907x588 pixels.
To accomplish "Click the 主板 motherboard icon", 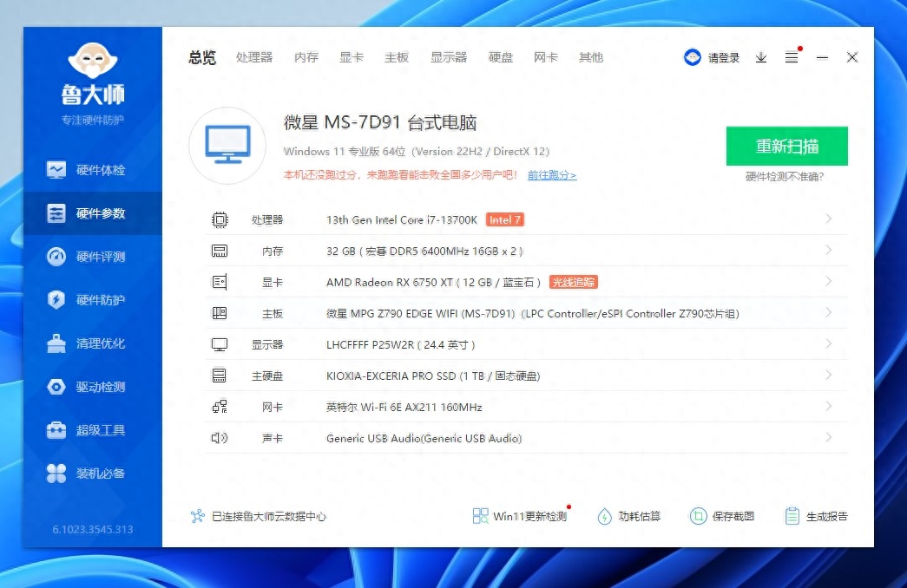I will click(x=220, y=313).
